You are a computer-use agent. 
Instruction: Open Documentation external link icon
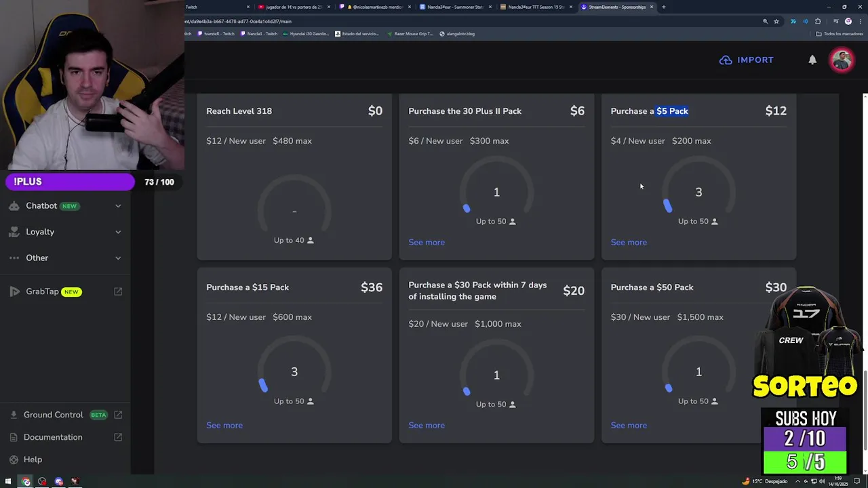[x=118, y=437]
